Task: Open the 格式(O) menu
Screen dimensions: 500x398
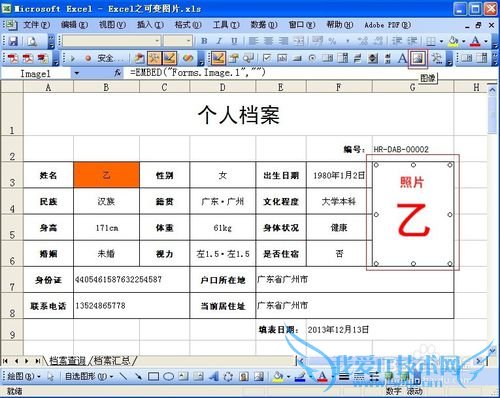Action: coord(188,25)
